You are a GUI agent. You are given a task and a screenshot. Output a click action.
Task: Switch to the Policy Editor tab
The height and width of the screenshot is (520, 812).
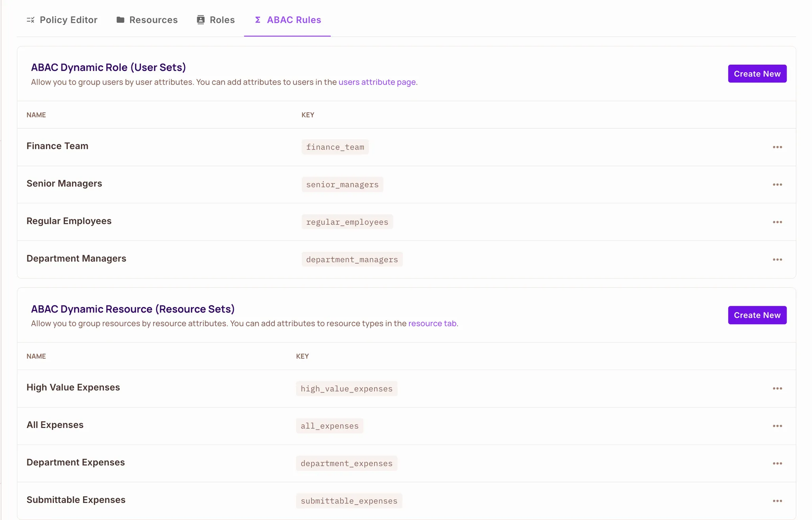pos(62,20)
